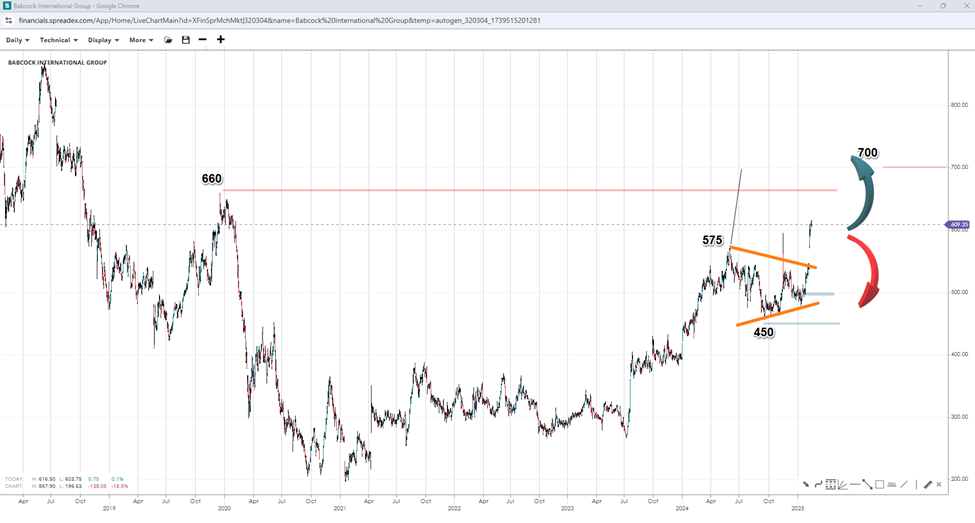
Task: Click the site information icon in address bar
Action: [9, 20]
